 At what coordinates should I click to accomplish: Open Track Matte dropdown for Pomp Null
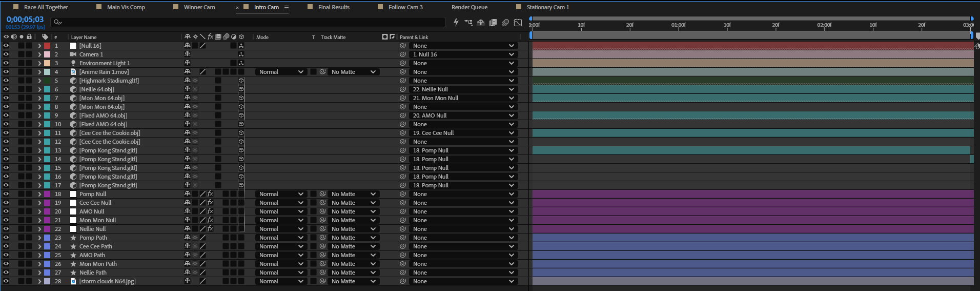(353, 194)
